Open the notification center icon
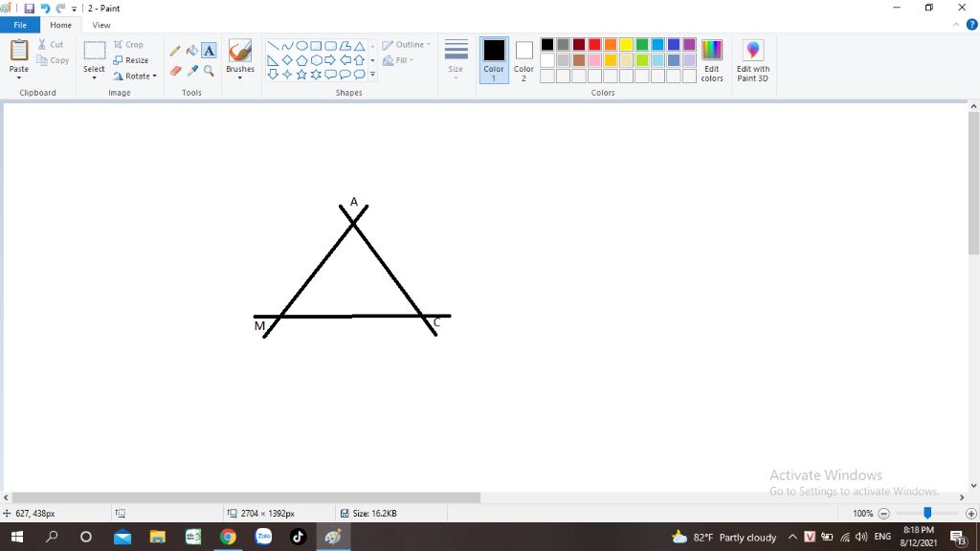 pos(958,537)
